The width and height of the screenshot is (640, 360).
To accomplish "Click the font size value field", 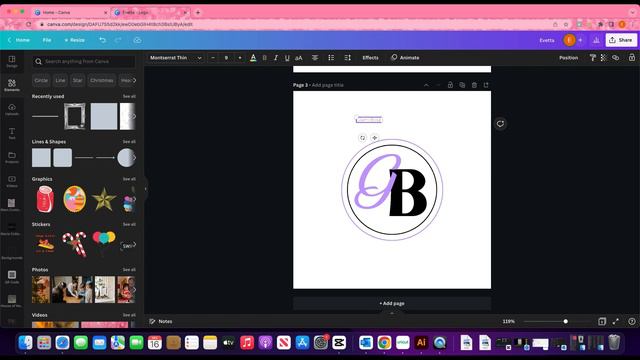I will pos(226,58).
